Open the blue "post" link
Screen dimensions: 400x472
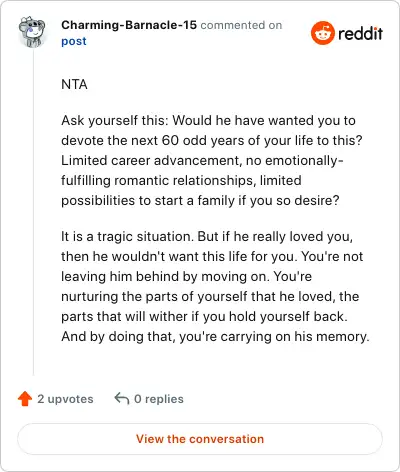pos(74,41)
